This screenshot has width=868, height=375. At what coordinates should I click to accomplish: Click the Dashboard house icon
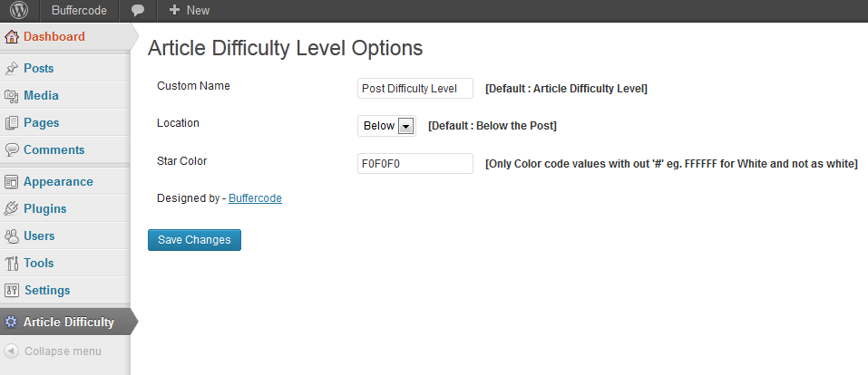[x=11, y=37]
